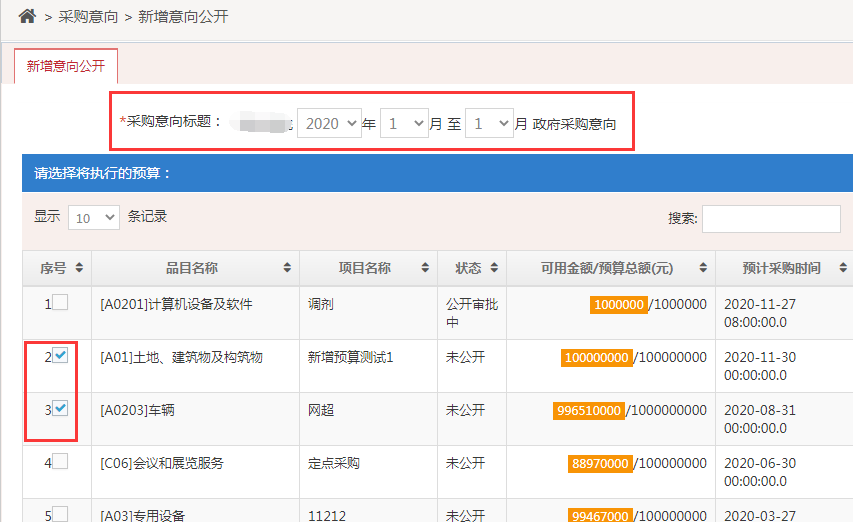This screenshot has width=853, height=522.
Task: Sort by 序号 column sort icon
Action: click(x=79, y=268)
